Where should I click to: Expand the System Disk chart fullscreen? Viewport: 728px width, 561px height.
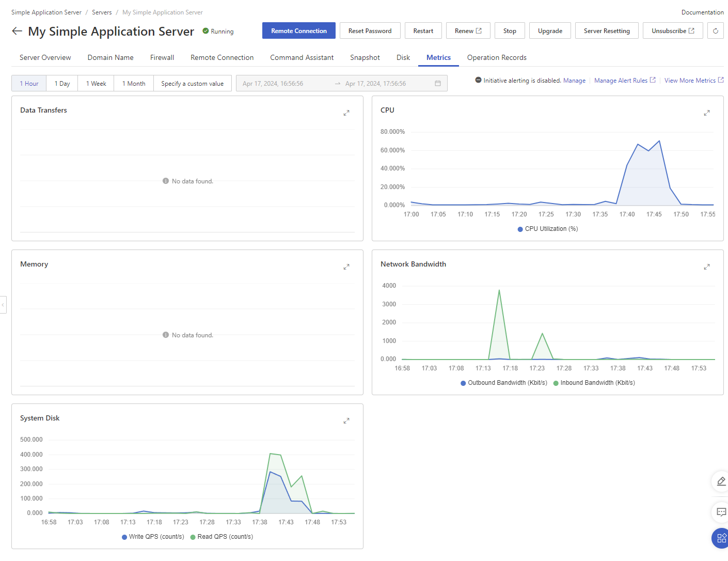[x=346, y=420]
